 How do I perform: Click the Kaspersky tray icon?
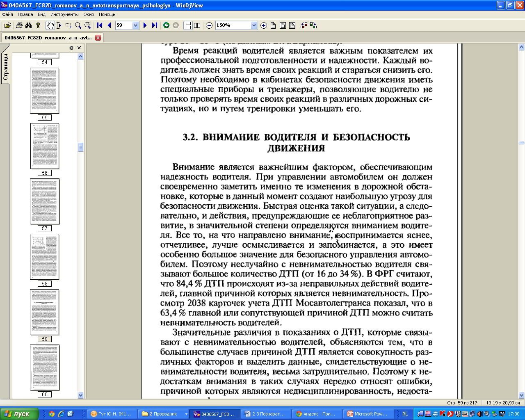point(443,414)
